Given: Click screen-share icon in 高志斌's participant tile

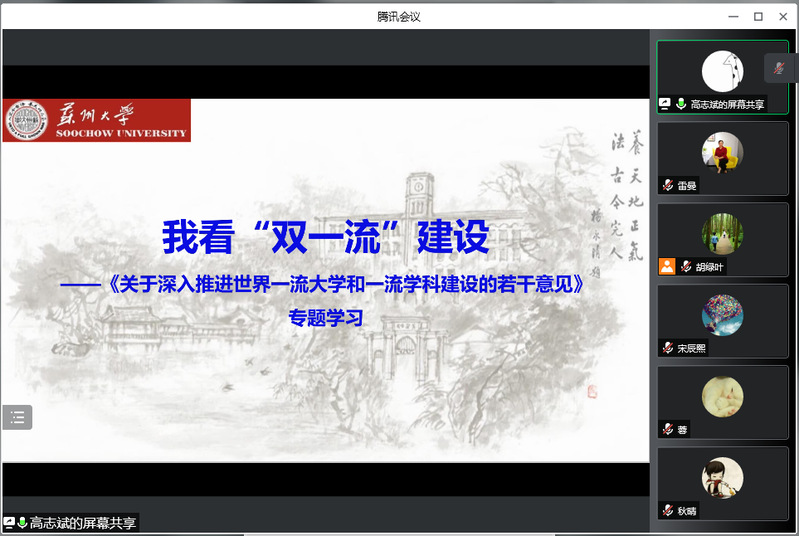Looking at the screenshot, I should 665,104.
